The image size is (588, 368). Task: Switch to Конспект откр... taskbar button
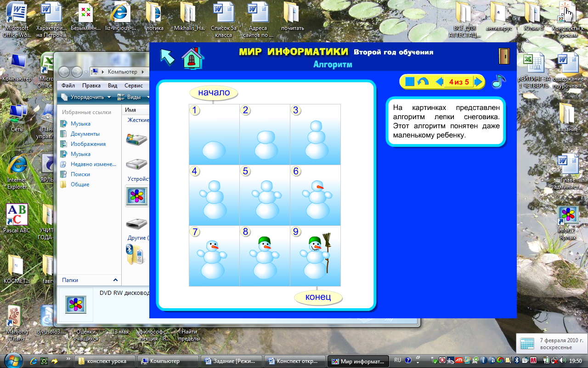click(x=295, y=361)
